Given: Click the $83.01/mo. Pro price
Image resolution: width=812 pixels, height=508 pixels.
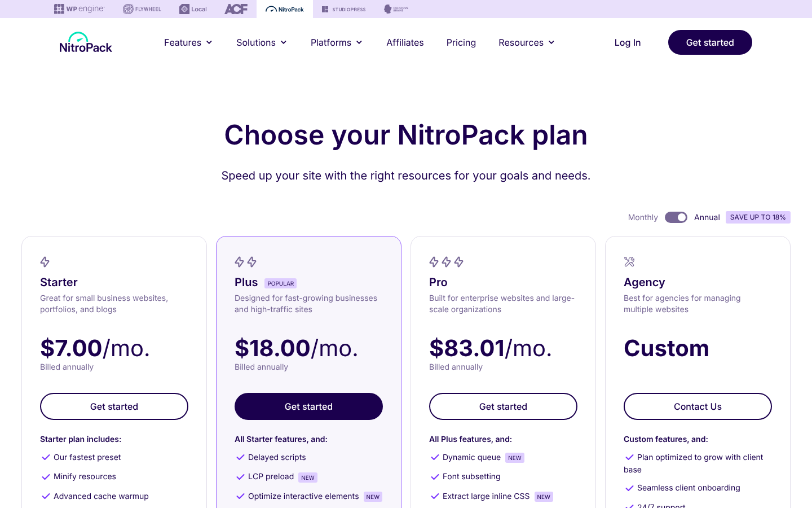Looking at the screenshot, I should (491, 348).
